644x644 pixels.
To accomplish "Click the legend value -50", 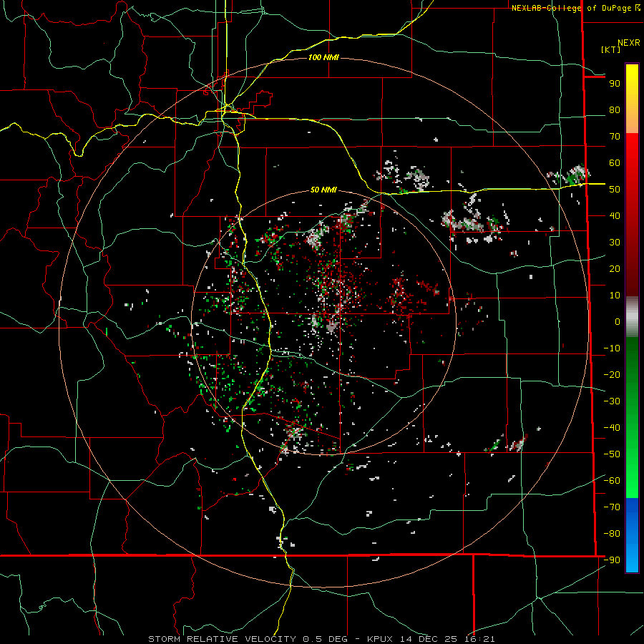I will (x=612, y=454).
